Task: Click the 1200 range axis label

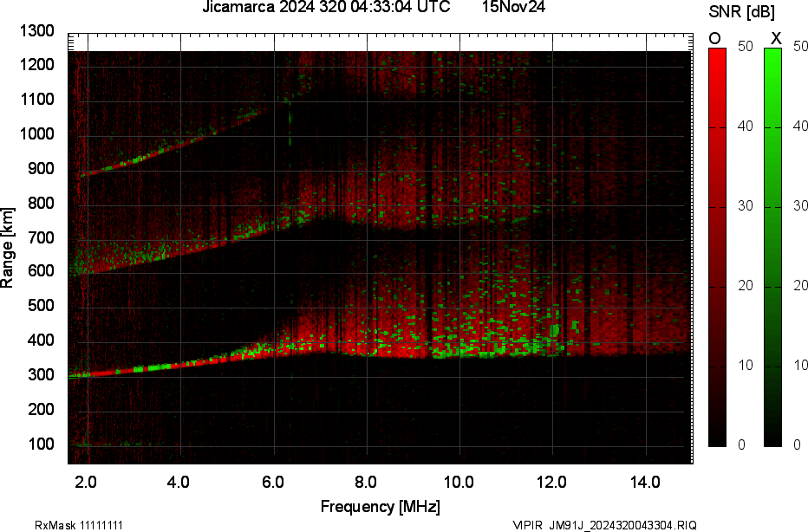Action: [x=37, y=65]
